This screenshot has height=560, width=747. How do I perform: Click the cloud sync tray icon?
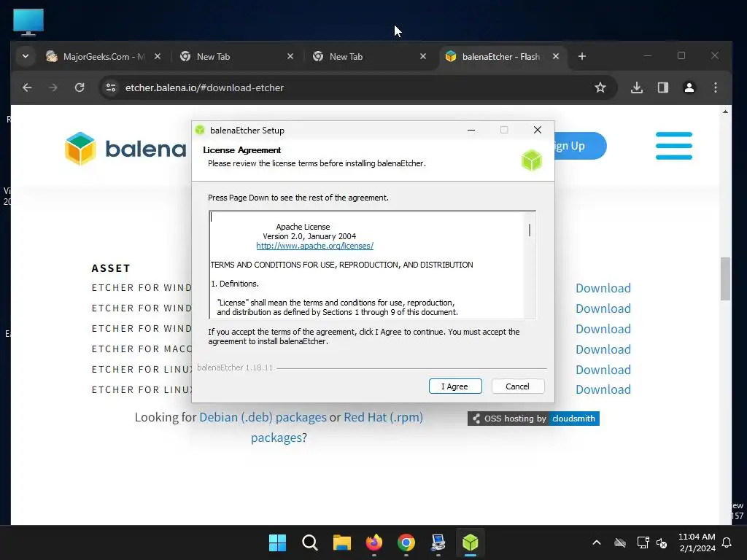pyautogui.click(x=620, y=542)
